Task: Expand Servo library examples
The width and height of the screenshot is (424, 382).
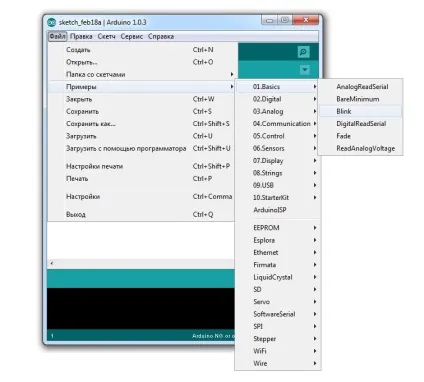Action: [277, 302]
